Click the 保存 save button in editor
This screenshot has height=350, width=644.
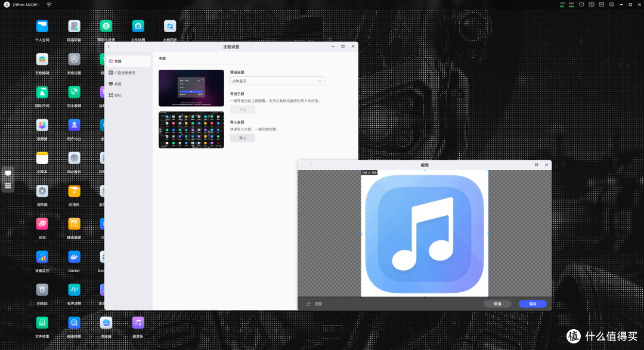(x=532, y=304)
